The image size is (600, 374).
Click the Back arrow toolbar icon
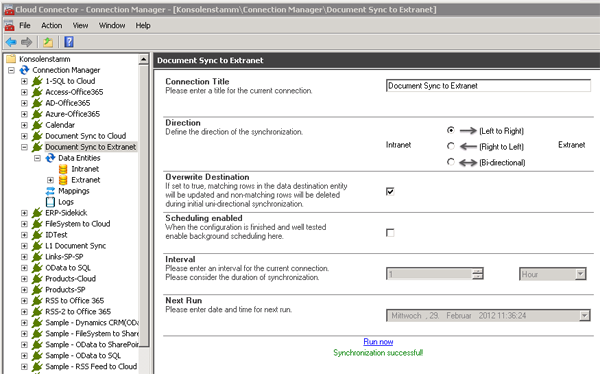[x=11, y=42]
